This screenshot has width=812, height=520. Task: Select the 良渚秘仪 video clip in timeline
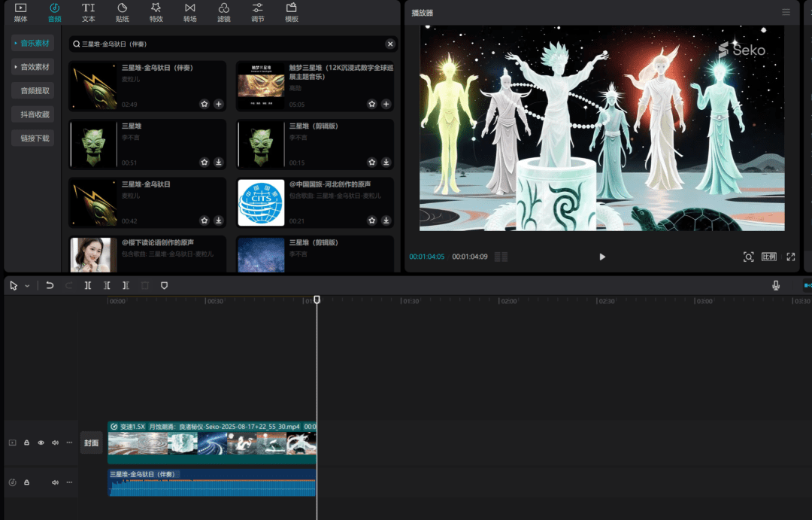point(212,442)
